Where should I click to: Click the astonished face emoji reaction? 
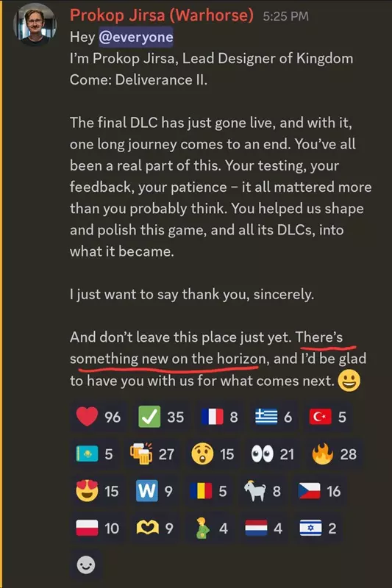point(213,453)
